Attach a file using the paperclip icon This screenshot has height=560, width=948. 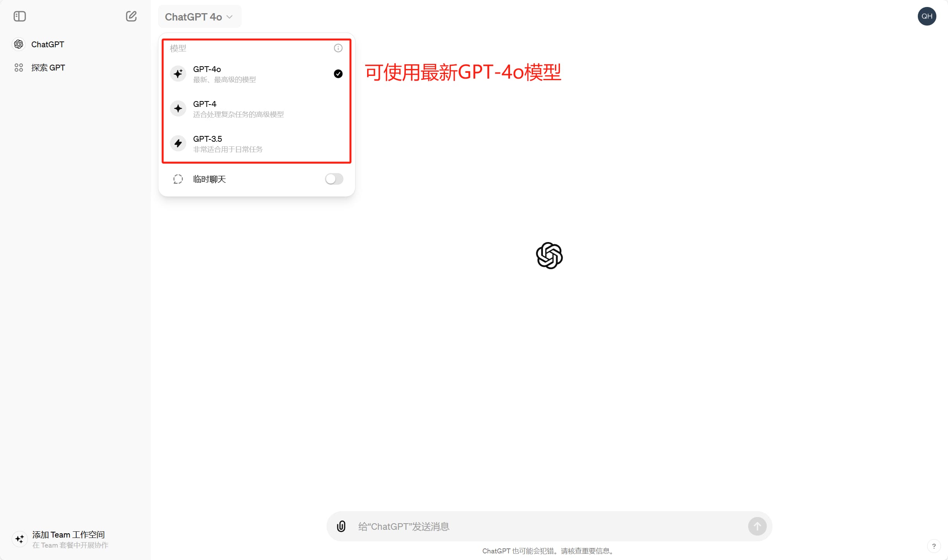tap(341, 526)
